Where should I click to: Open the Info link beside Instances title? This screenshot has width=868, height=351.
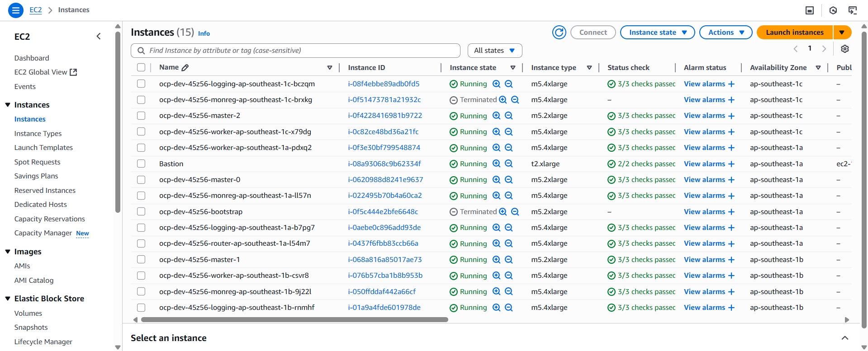coord(204,33)
